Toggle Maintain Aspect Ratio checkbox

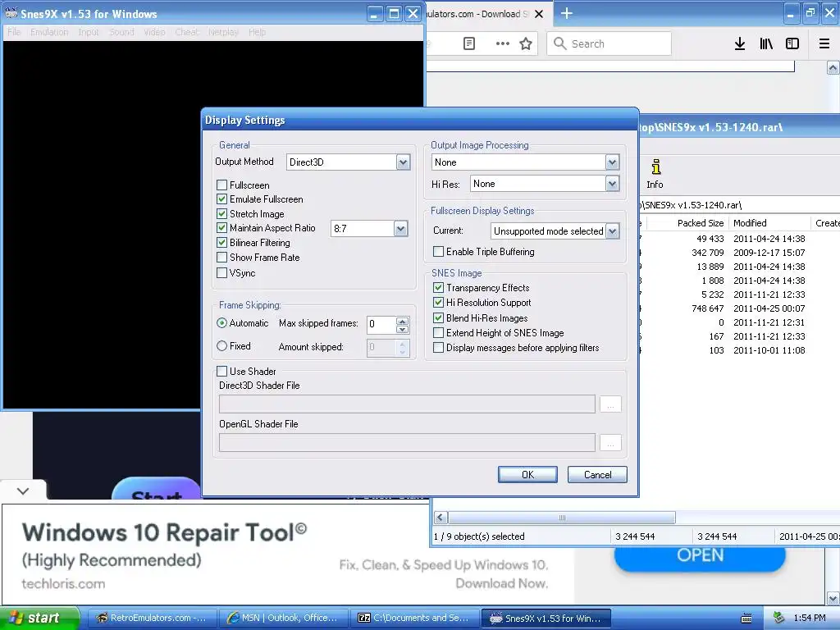tap(221, 228)
